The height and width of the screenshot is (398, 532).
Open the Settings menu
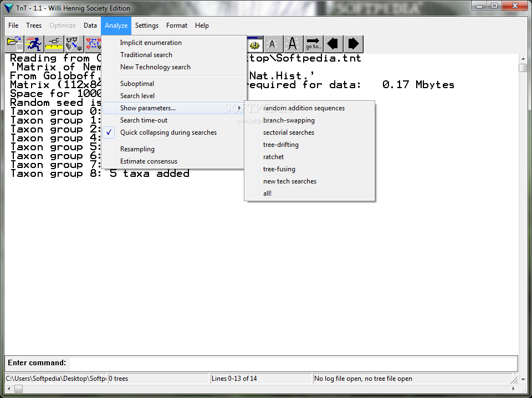[146, 25]
